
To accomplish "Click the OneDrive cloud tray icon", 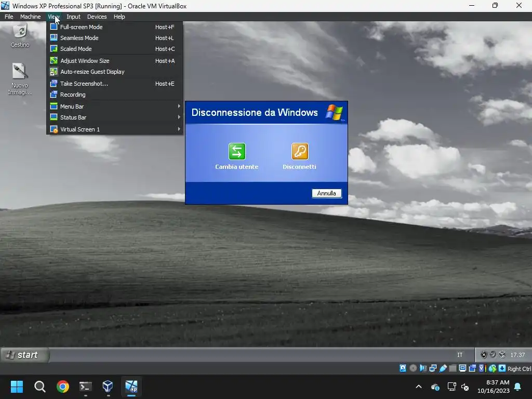I will pos(435,387).
